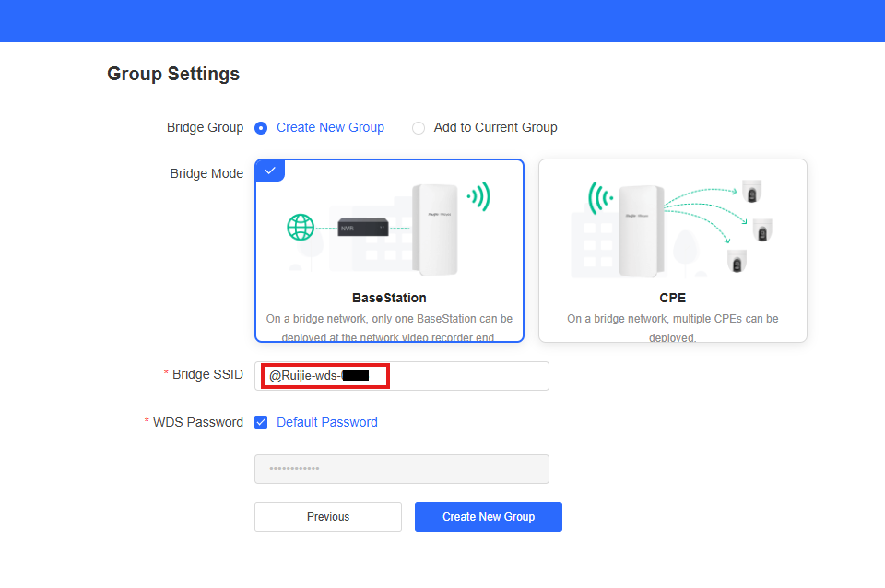Viewport: 885px width, 588px height.
Task: Click the Default Password link text
Action: tap(326, 422)
